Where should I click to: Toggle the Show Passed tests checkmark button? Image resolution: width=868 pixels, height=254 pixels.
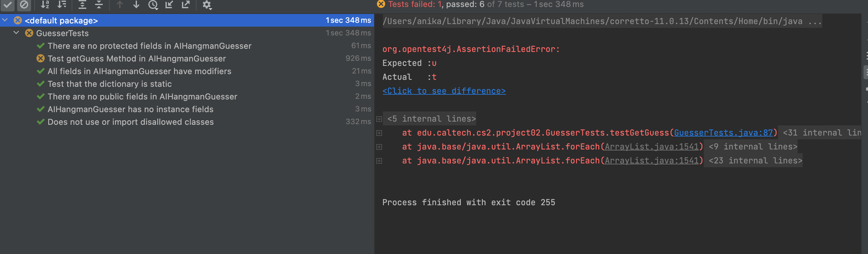click(7, 5)
